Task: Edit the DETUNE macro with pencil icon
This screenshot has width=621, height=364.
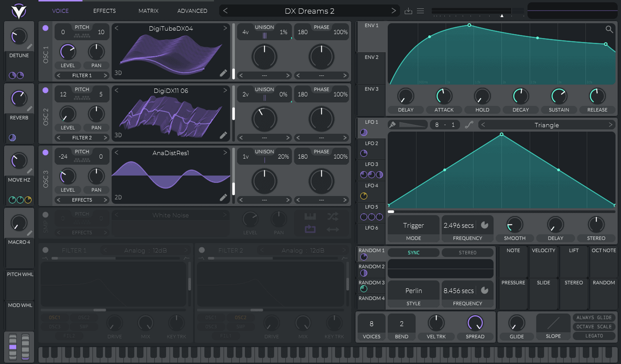Action: (x=29, y=47)
